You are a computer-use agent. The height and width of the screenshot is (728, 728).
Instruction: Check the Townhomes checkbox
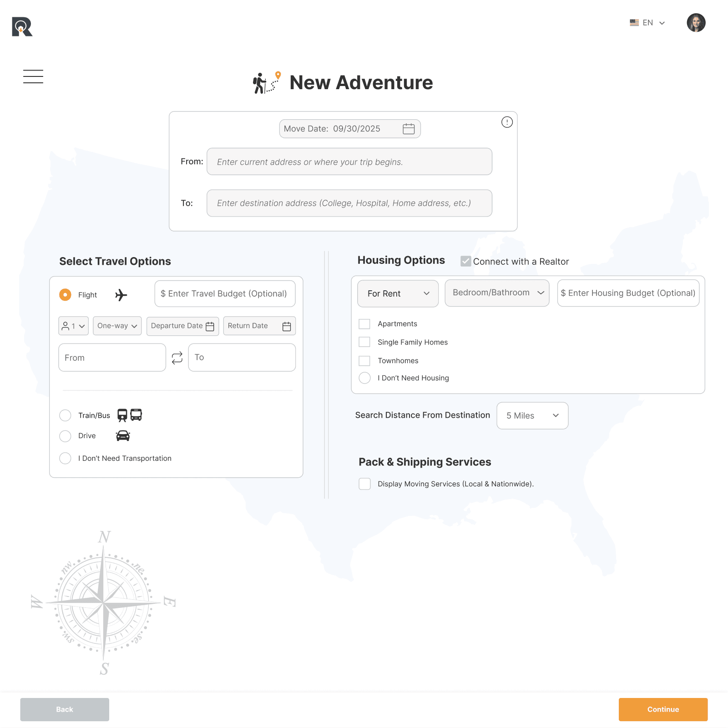click(364, 361)
